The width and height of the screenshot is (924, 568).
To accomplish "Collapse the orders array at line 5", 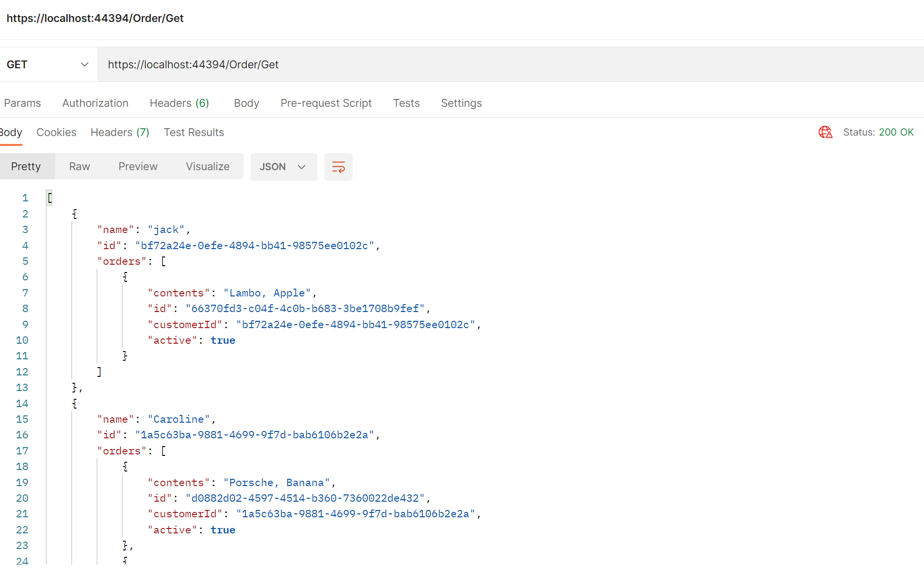I will (163, 261).
